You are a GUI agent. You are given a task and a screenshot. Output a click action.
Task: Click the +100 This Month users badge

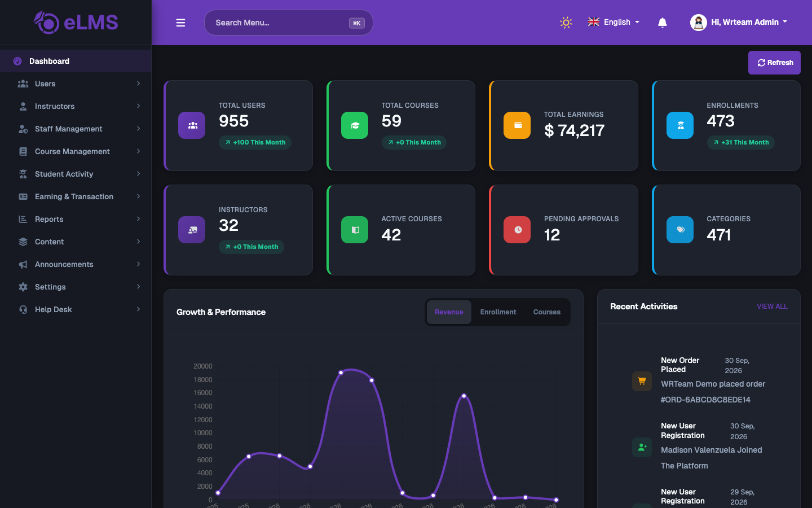tap(255, 142)
